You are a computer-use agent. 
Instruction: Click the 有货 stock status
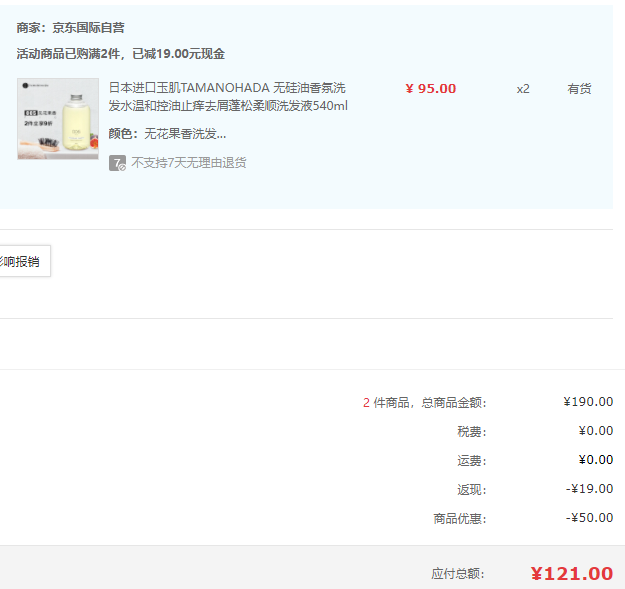579,88
